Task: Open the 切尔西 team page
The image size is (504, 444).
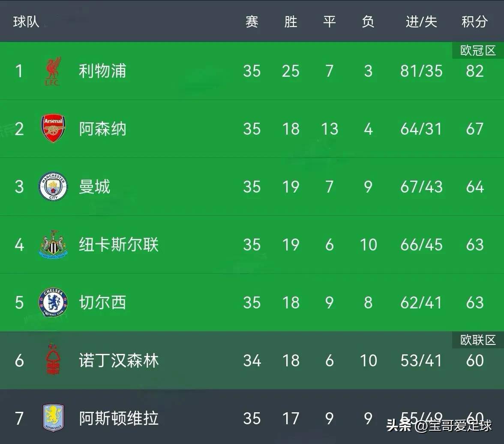Action: (102, 302)
